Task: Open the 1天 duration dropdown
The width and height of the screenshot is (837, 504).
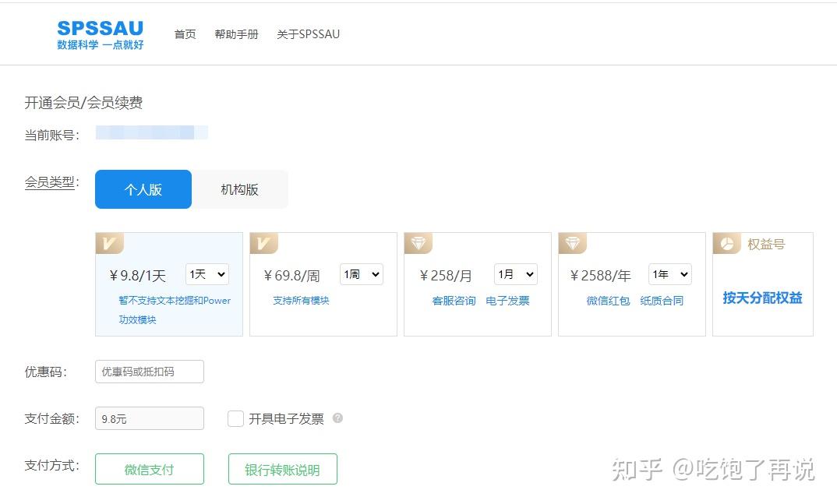Action: point(206,274)
